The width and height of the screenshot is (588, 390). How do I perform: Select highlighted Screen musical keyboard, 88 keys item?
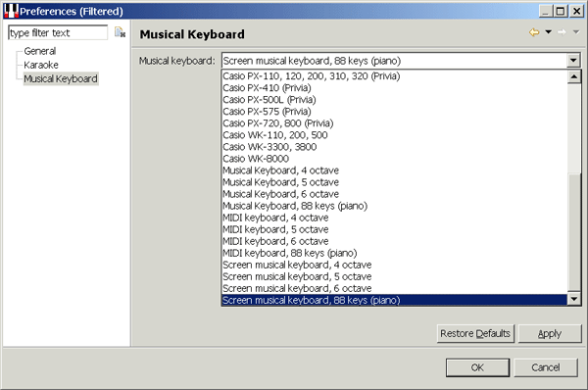pyautogui.click(x=395, y=300)
